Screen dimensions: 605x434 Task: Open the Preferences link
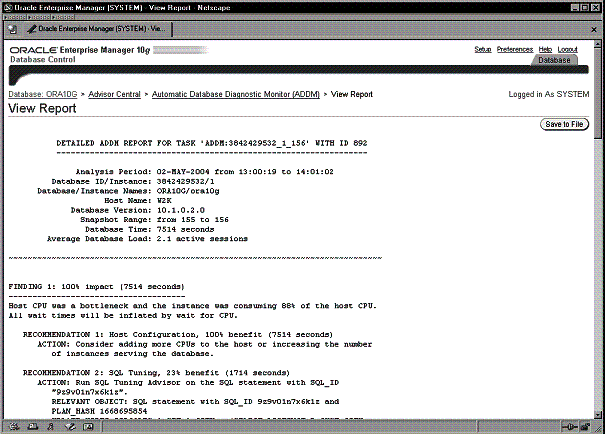pyautogui.click(x=515, y=49)
